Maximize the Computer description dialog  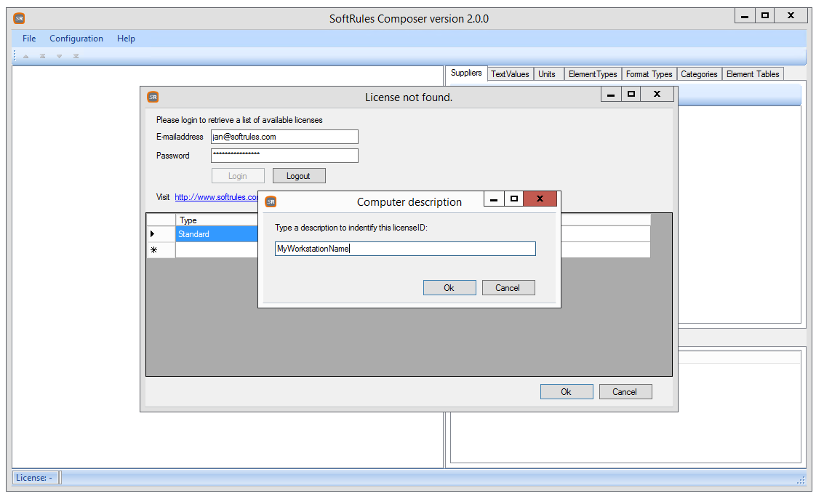[x=514, y=199]
